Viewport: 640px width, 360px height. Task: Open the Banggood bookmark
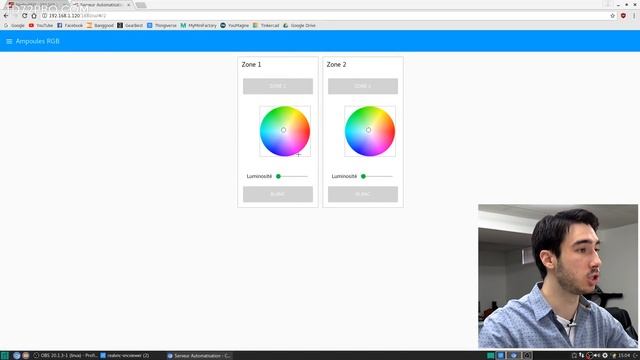pos(100,25)
